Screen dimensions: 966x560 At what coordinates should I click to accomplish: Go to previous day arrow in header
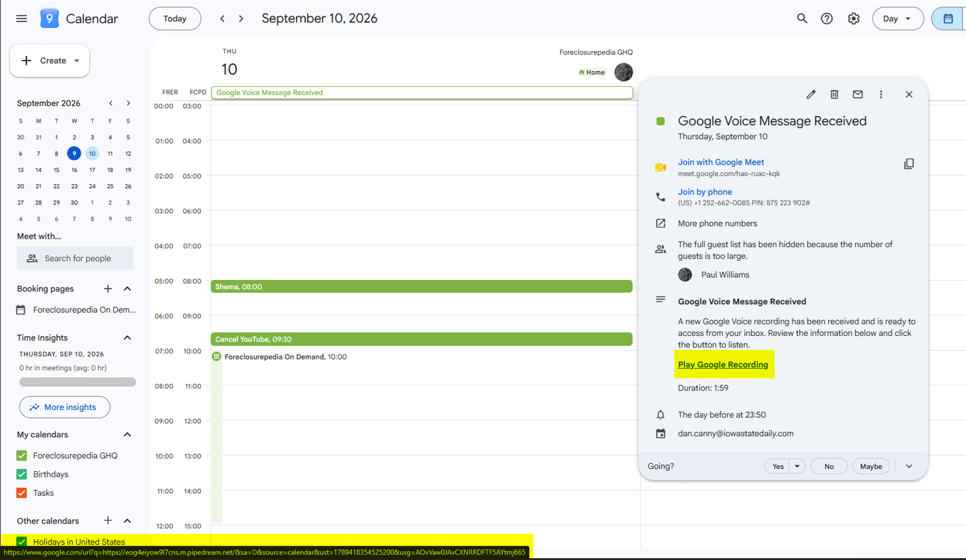pyautogui.click(x=222, y=19)
